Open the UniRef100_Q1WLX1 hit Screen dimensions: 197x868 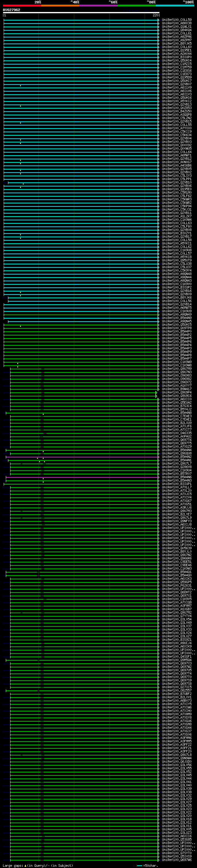coord(177,26)
